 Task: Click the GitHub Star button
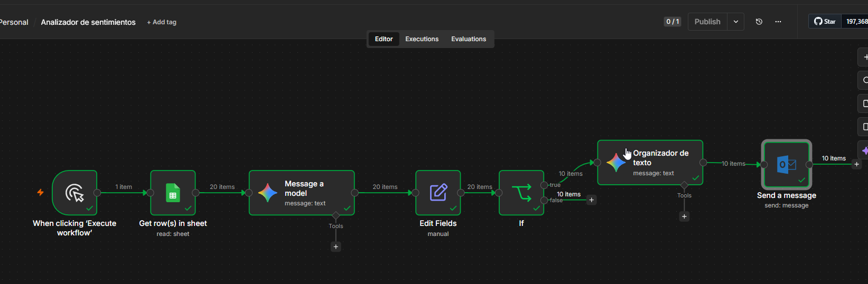click(x=825, y=22)
